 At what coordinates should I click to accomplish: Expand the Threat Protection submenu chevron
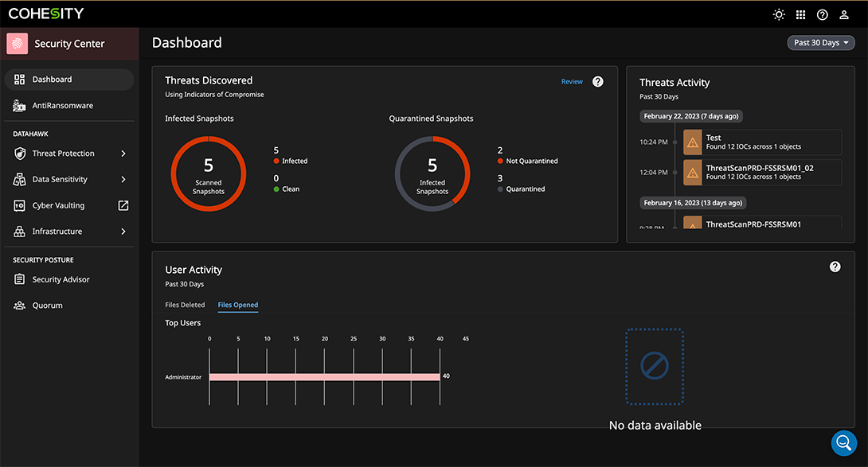123,153
